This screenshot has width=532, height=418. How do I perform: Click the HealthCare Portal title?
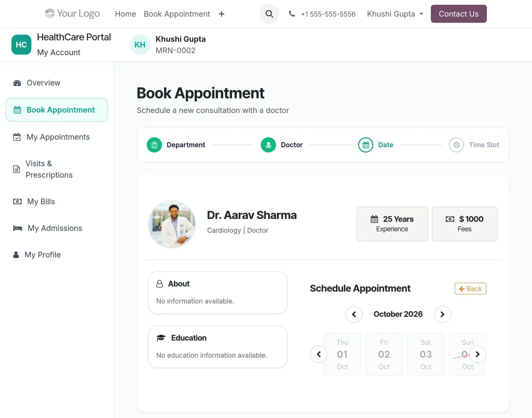pyautogui.click(x=74, y=37)
